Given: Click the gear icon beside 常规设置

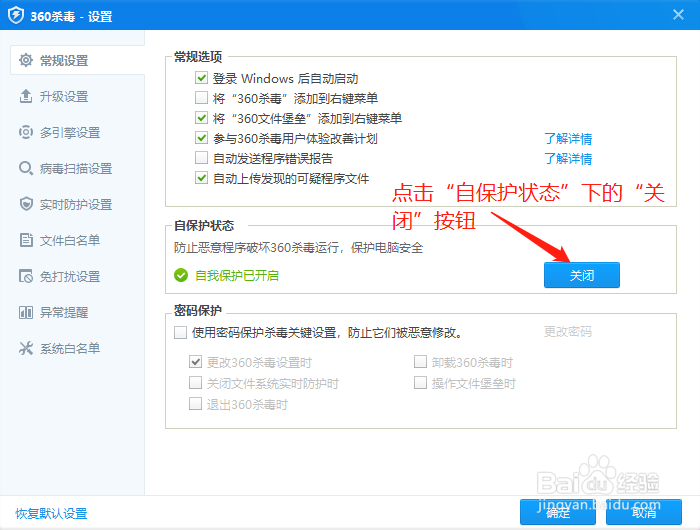Looking at the screenshot, I should pyautogui.click(x=26, y=60).
